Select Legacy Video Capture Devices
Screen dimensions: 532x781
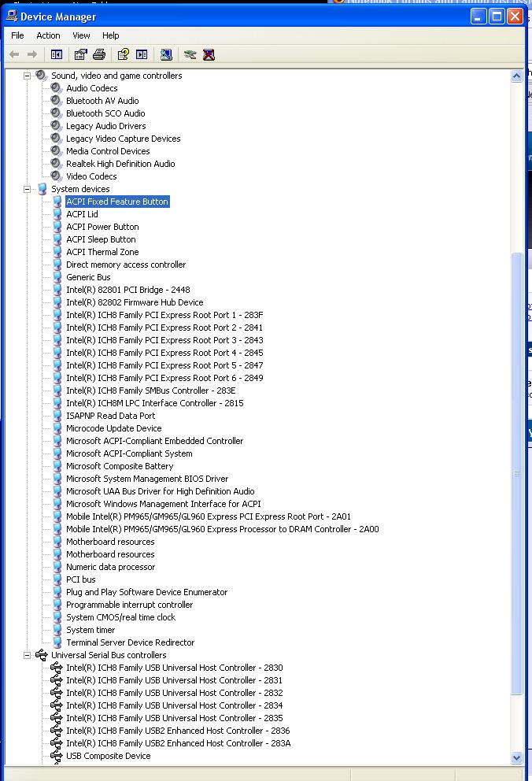click(124, 139)
